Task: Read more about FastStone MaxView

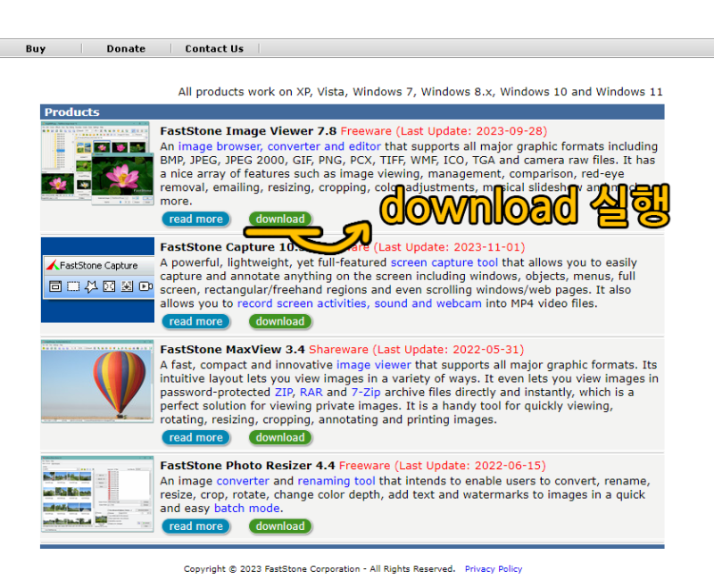Action: coord(195,437)
